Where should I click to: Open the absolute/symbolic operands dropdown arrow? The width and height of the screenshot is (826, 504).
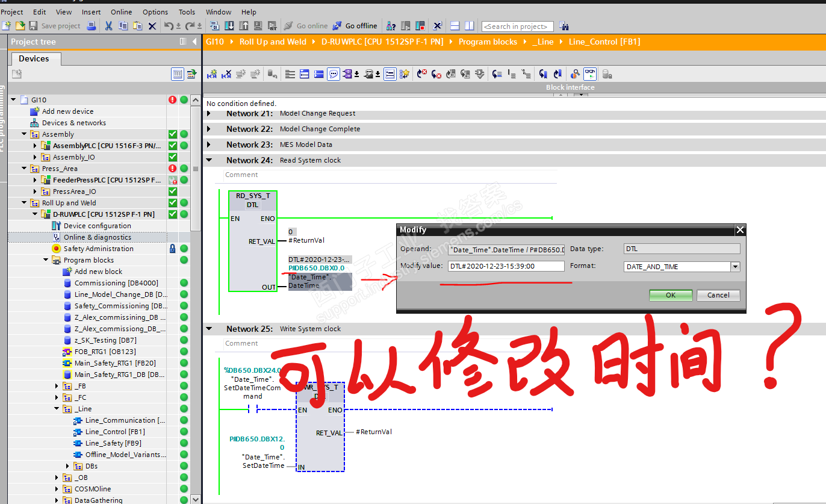tap(357, 74)
